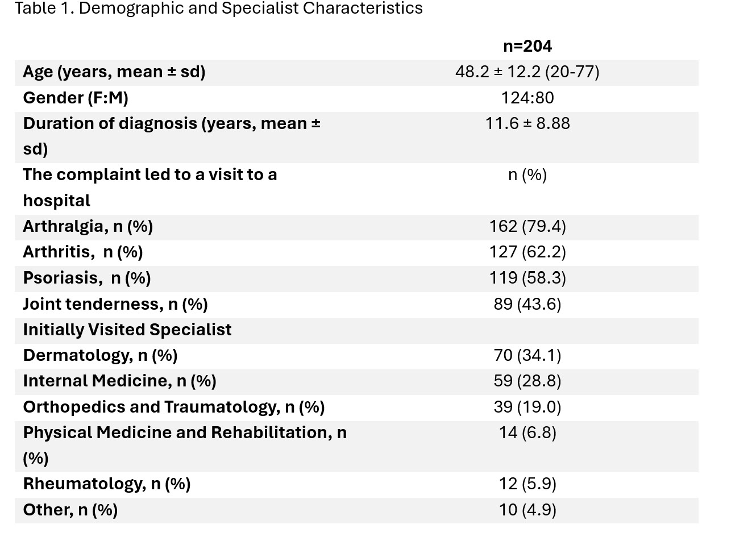Viewport: 756px width, 541px height.
Task: Click the 'n=204' column header
Action: click(527, 46)
